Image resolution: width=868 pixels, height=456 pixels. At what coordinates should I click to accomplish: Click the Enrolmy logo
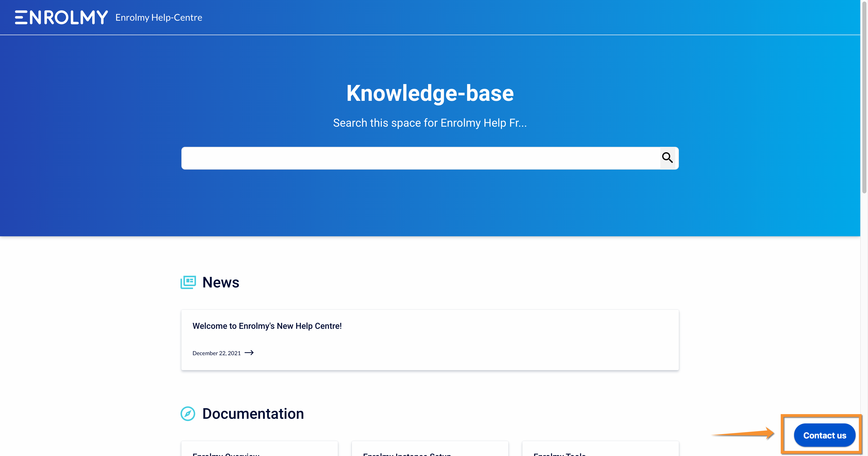(x=61, y=17)
